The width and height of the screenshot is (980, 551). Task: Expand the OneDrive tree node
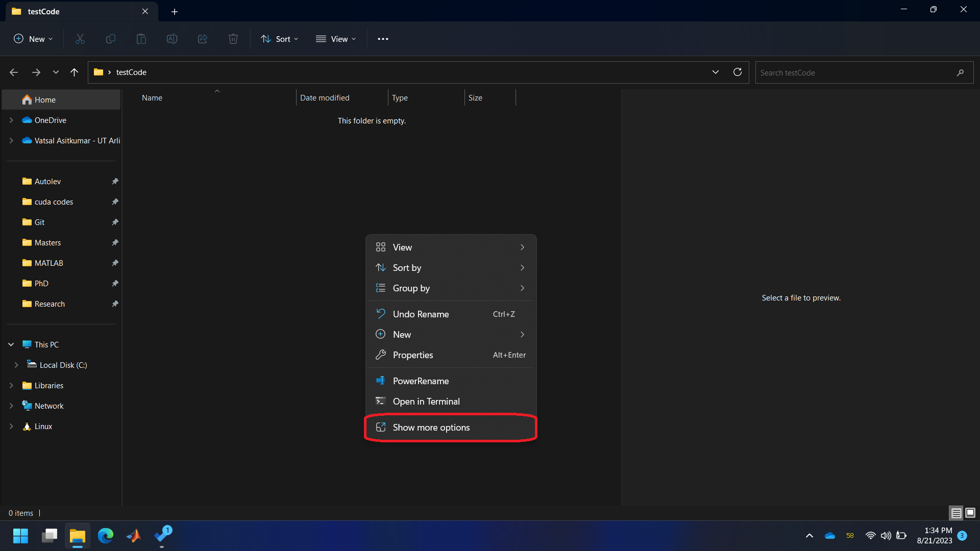(11, 120)
